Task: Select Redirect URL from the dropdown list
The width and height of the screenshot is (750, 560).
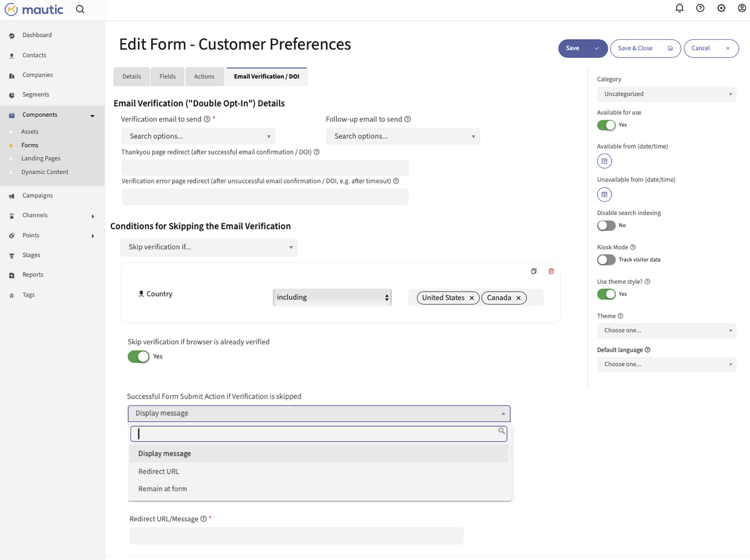Action: point(159,472)
